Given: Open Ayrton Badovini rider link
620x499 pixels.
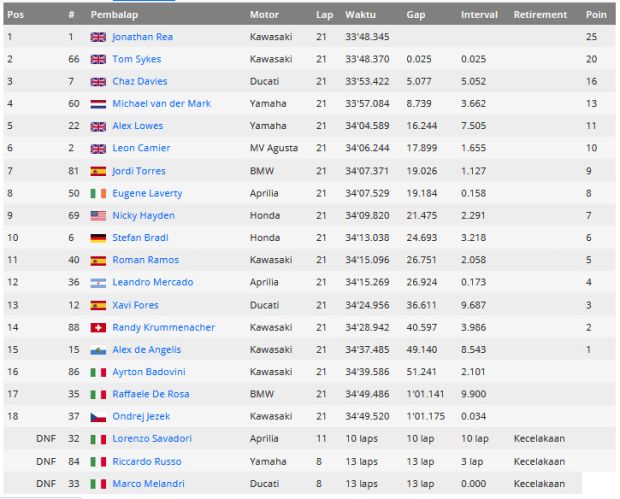Looking at the screenshot, I should coord(149,372).
